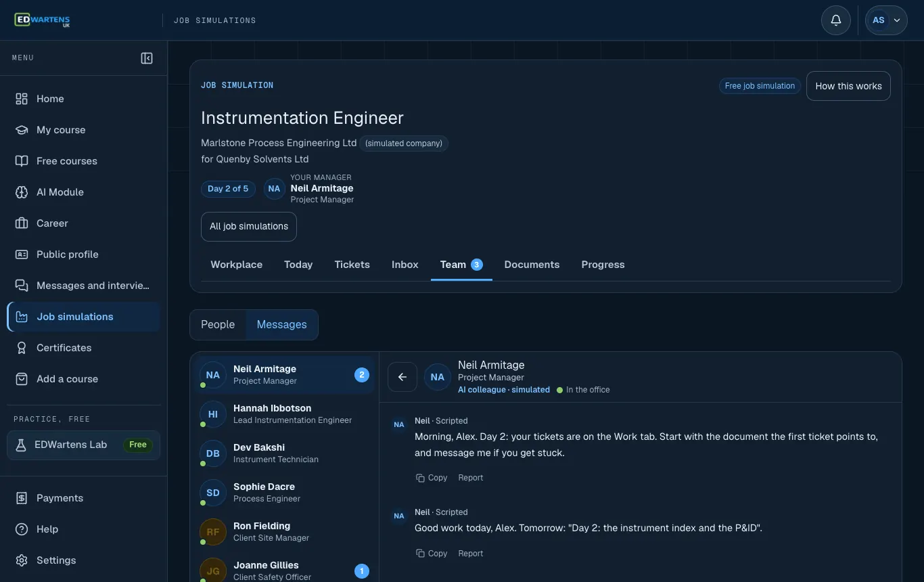Click the Free courses book icon
Screen dimensions: 924x582
(x=22, y=161)
